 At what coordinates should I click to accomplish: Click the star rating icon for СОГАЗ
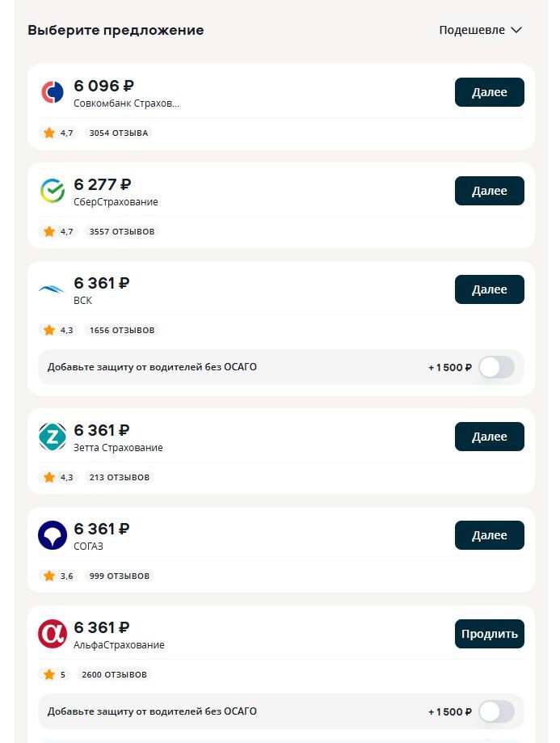[x=49, y=576]
